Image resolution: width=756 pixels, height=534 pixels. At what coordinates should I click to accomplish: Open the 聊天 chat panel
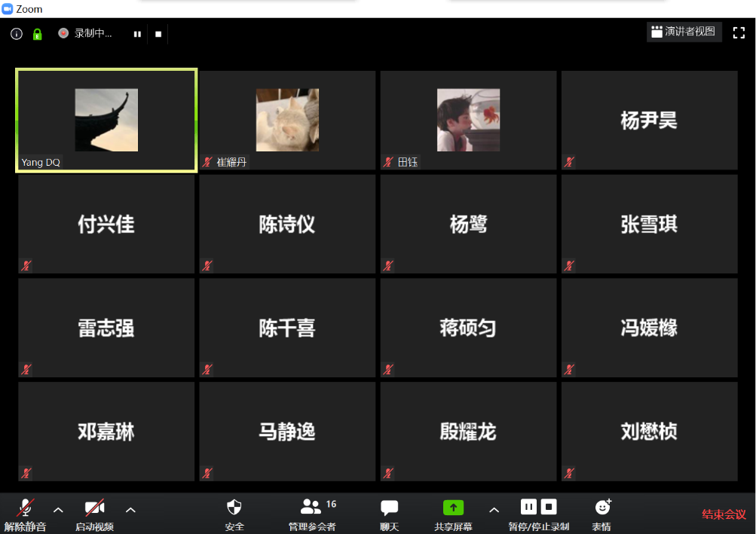pyautogui.click(x=389, y=508)
